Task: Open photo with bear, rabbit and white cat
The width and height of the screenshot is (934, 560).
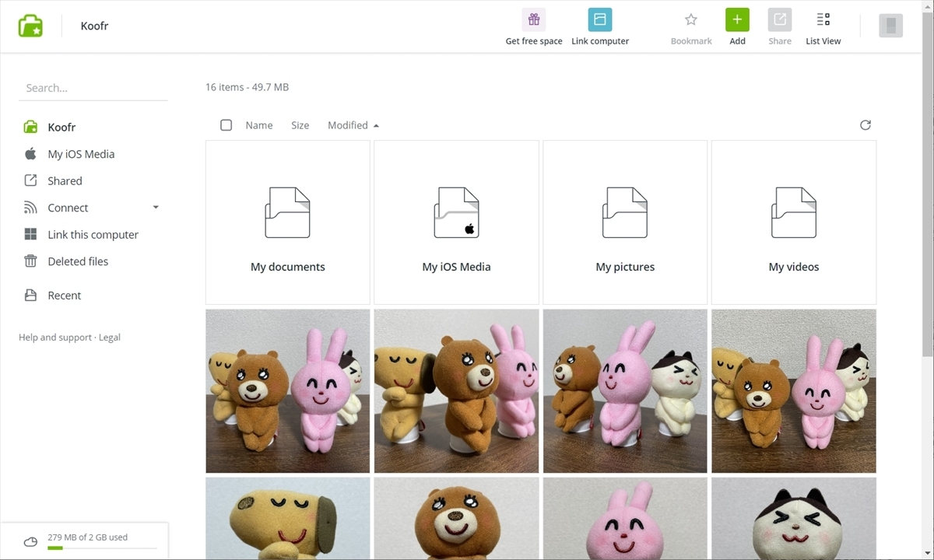Action: tap(625, 391)
